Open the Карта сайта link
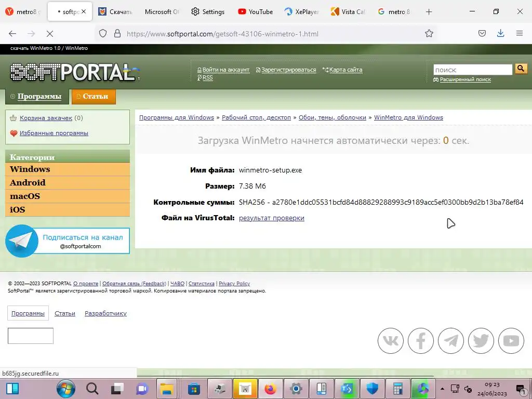Image resolution: width=532 pixels, height=399 pixels. tap(345, 70)
